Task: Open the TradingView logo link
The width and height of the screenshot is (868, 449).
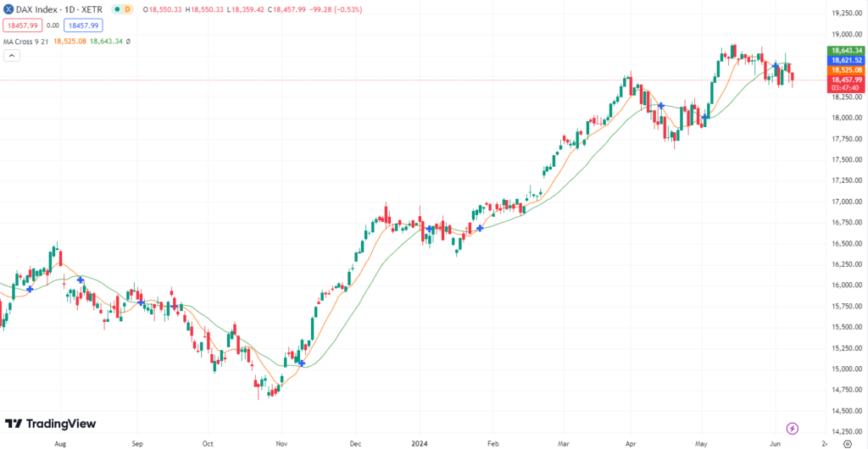Action: coord(50,424)
